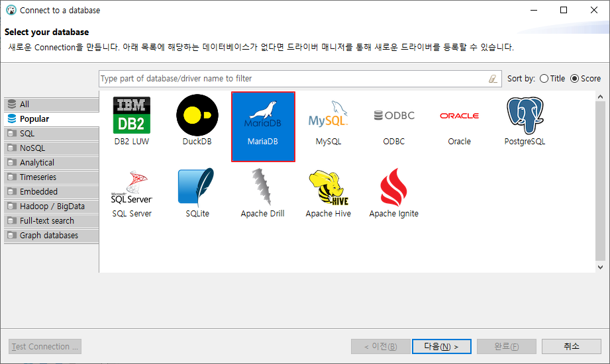This screenshot has width=610, height=364.
Task: Go back with the 이전(B) button
Action: click(x=380, y=347)
